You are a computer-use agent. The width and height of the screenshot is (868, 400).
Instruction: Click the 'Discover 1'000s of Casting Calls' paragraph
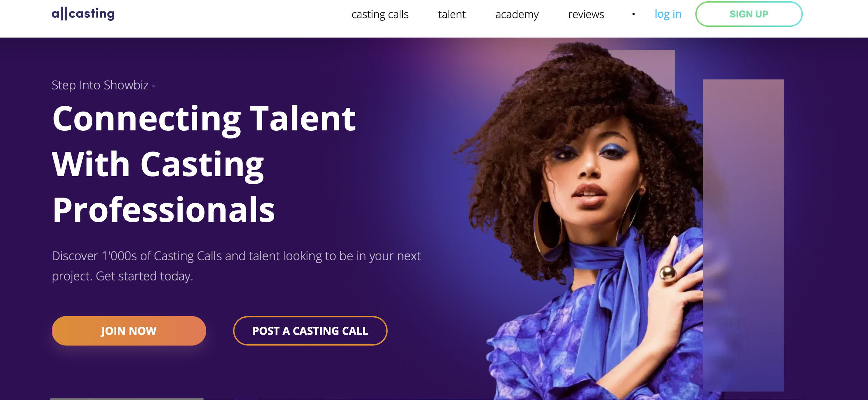coord(236,266)
